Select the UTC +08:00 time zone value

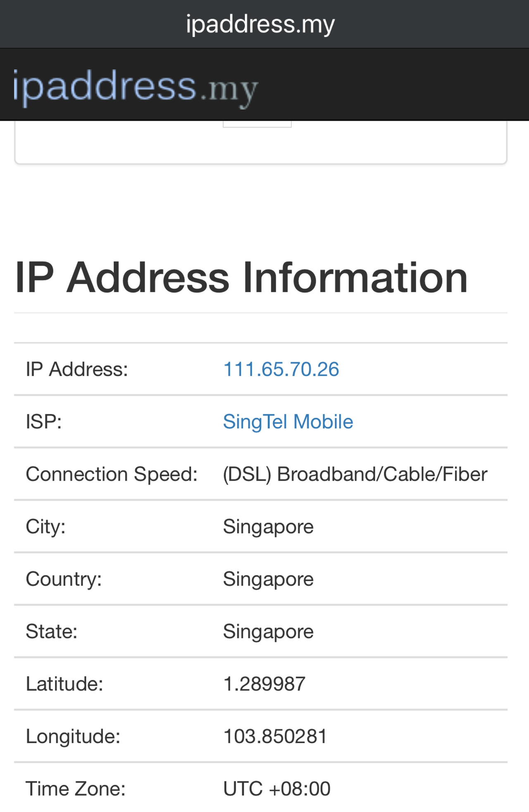click(277, 789)
